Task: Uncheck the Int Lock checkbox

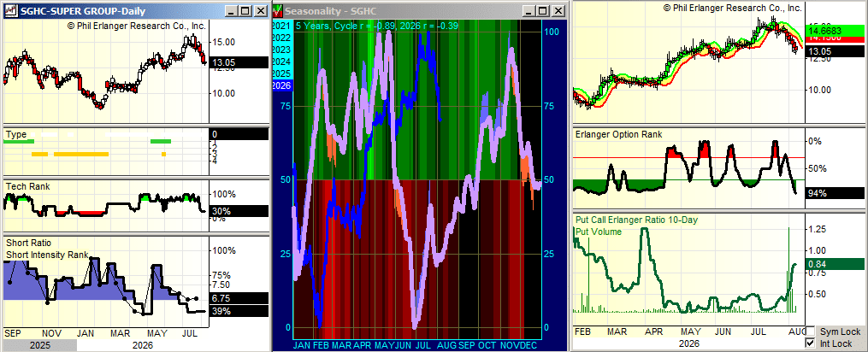Action: pos(810,343)
